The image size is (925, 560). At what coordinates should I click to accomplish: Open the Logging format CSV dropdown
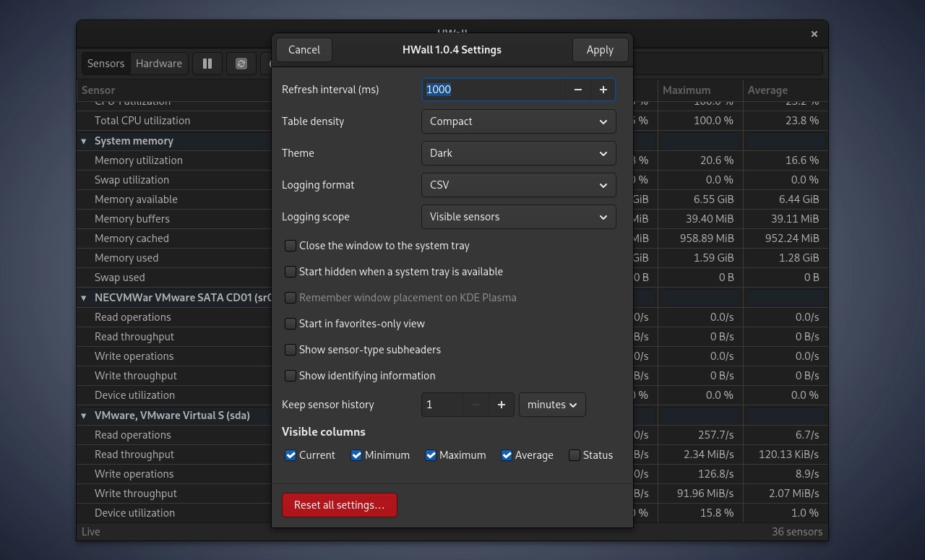click(519, 185)
